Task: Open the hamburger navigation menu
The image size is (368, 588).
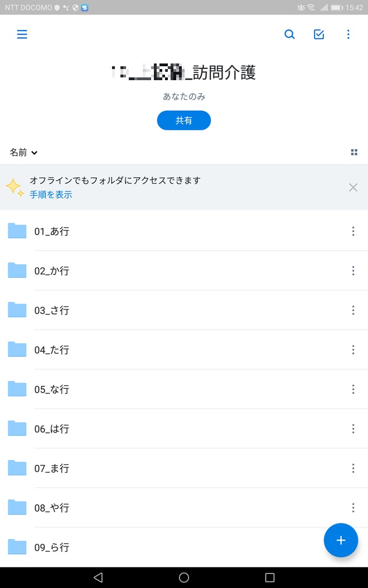Action: 22,35
